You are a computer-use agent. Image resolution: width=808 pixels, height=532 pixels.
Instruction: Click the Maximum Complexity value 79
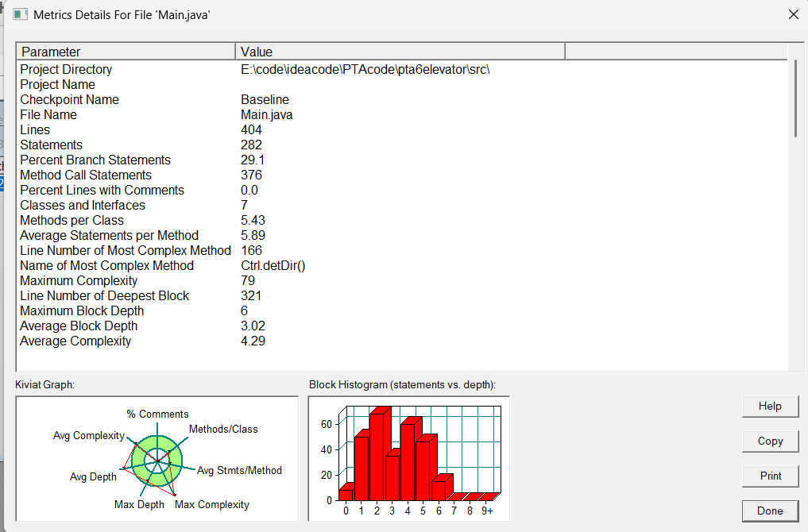(248, 280)
